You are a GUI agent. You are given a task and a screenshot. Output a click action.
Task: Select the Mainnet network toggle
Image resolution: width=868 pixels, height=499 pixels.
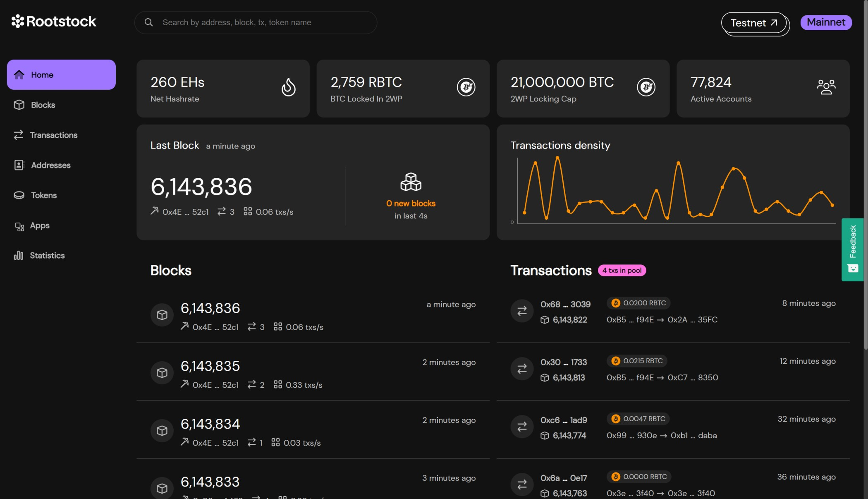tap(825, 22)
